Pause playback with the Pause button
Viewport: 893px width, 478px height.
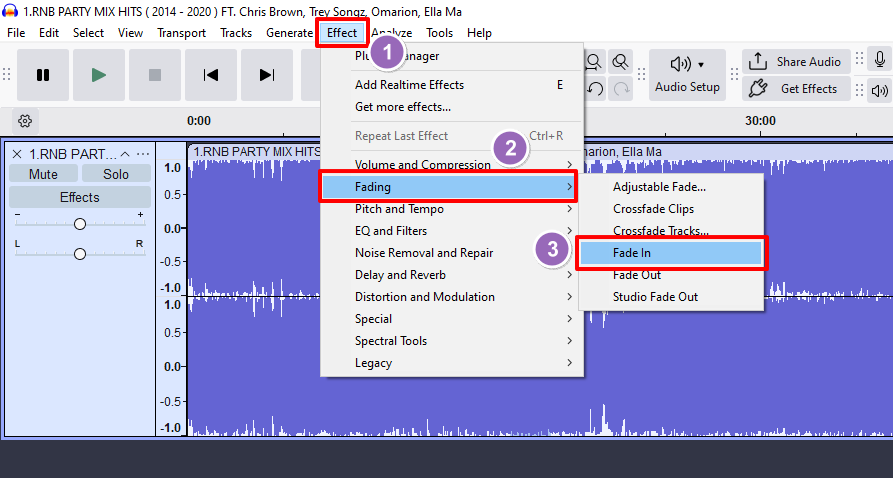tap(43, 75)
